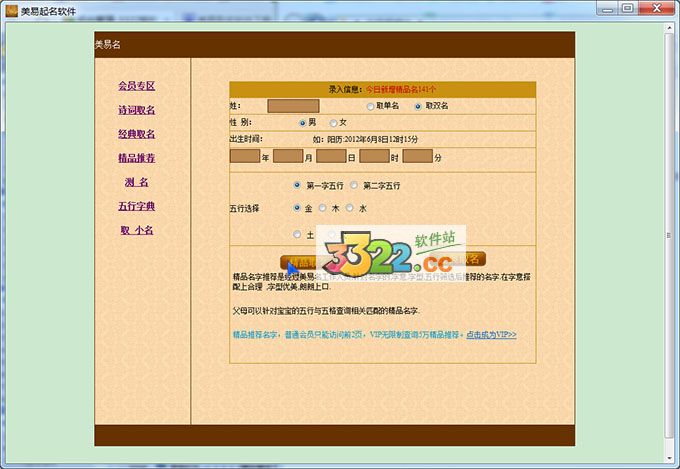Image resolution: width=680 pixels, height=469 pixels.
Task: Select 第二字五行 radio option
Action: [x=354, y=185]
